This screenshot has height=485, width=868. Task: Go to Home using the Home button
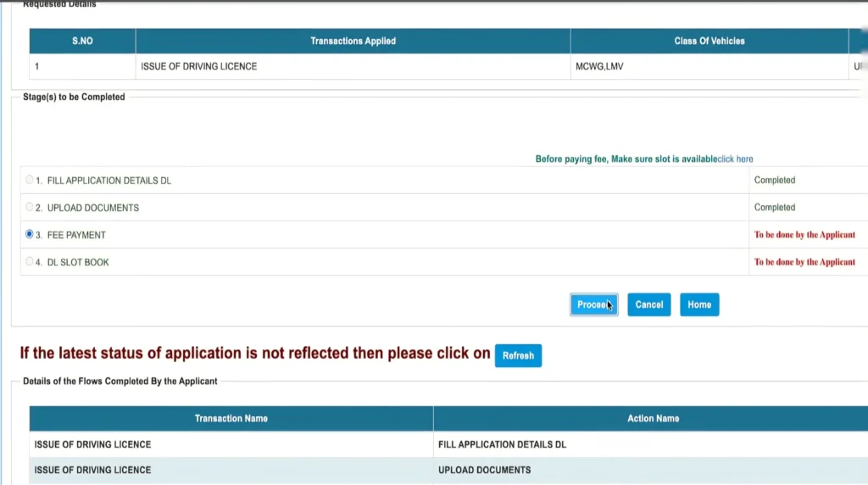(x=699, y=304)
